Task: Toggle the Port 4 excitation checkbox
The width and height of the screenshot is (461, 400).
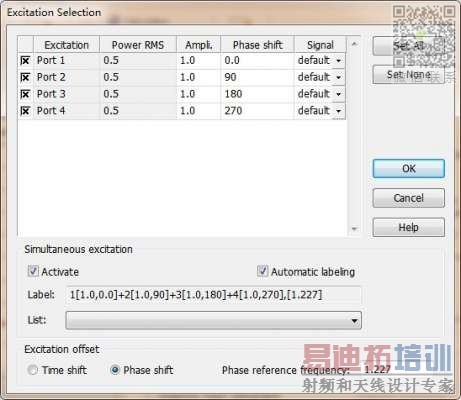Action: 25,111
